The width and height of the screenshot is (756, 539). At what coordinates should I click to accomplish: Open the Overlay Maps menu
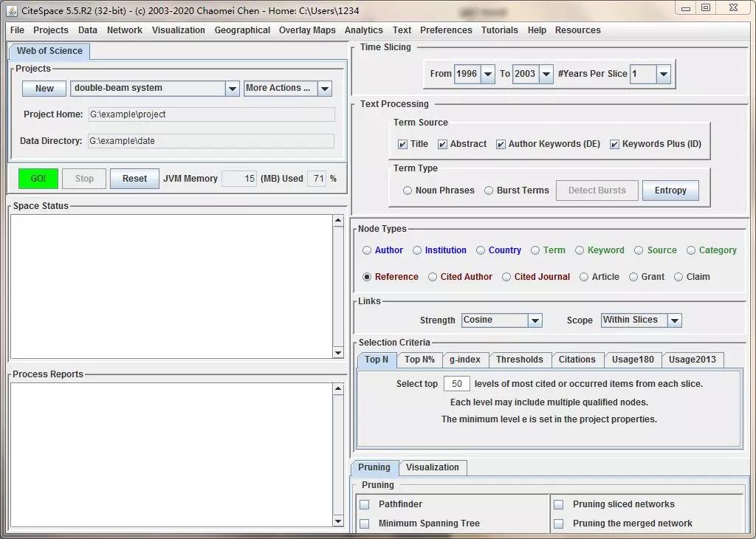[x=307, y=30]
